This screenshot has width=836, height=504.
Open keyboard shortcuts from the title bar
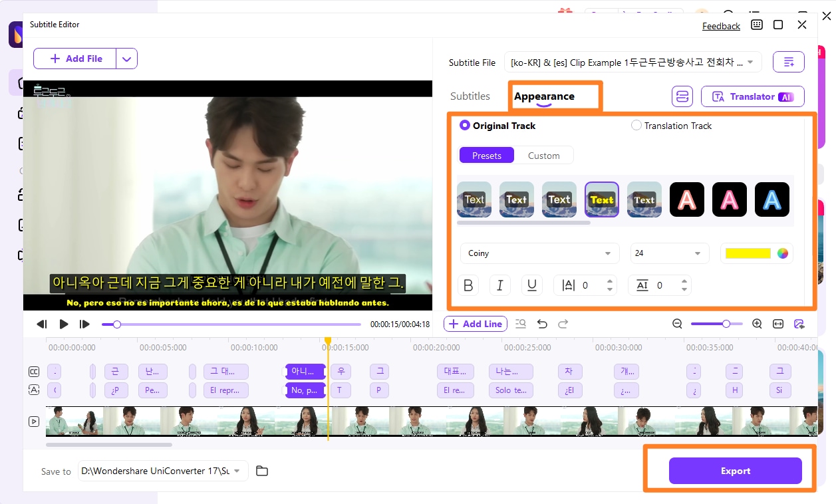(756, 25)
